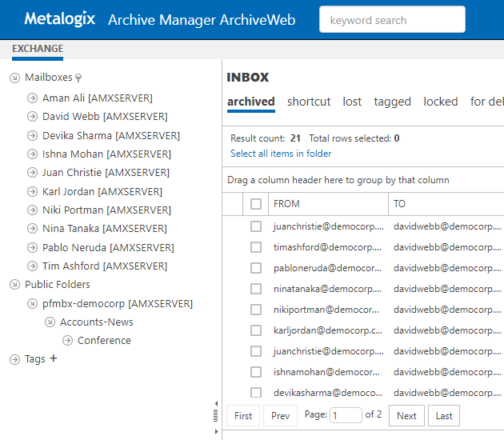504x440 pixels.
Task: Collapse the Mailboxes tree node
Action: click(x=14, y=78)
